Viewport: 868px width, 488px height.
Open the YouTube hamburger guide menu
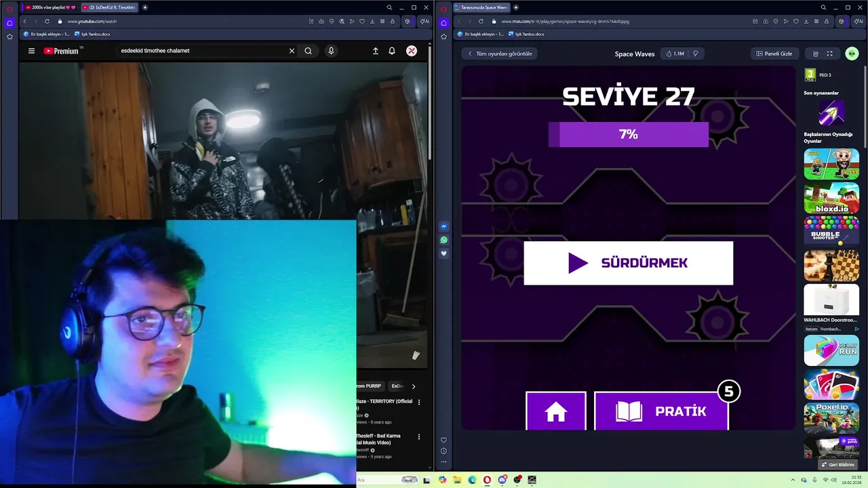coord(31,51)
